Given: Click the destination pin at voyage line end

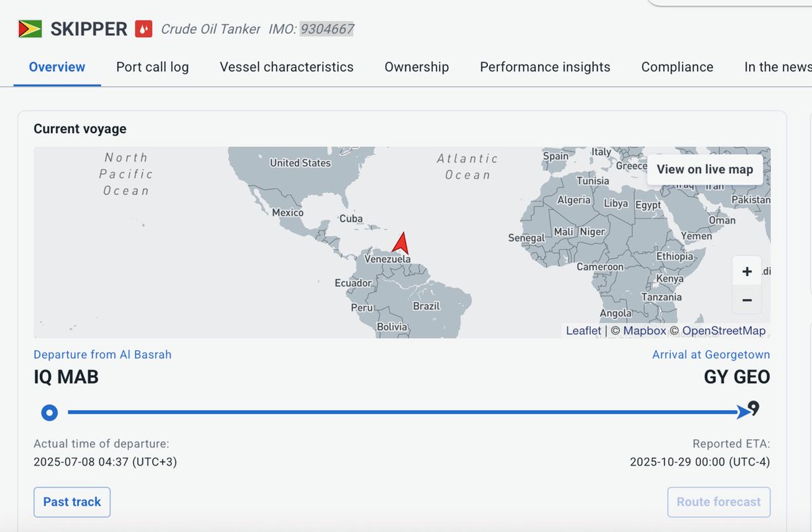Looking at the screenshot, I should click(x=754, y=408).
